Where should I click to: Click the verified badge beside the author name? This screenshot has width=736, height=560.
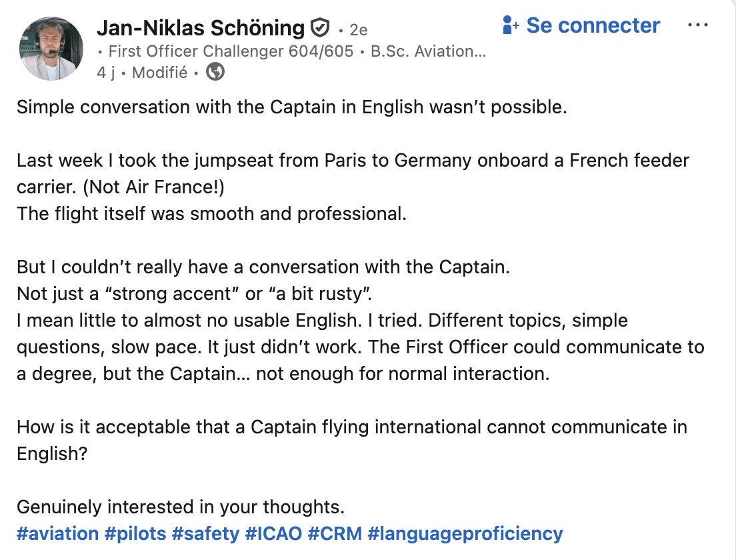320,28
